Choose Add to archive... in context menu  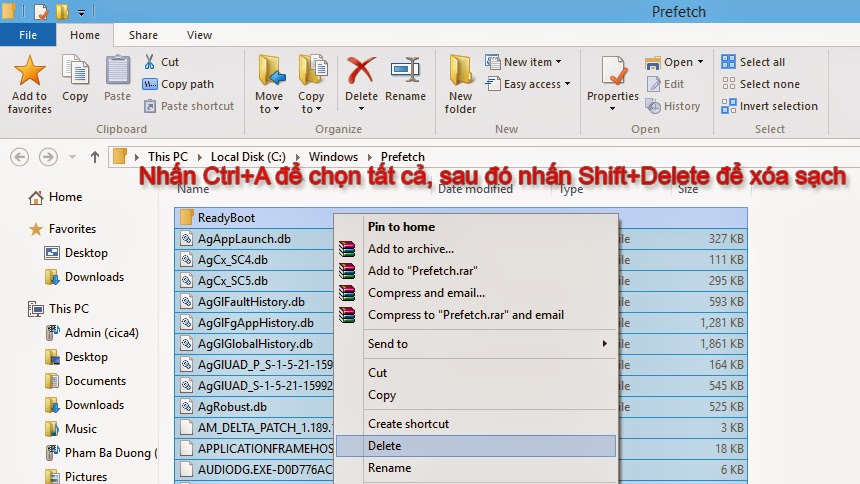coord(411,249)
